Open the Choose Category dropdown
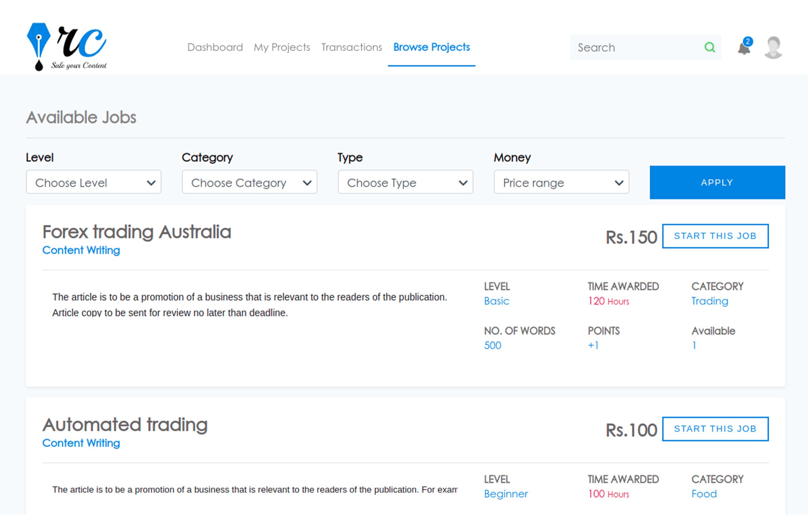 coord(249,182)
